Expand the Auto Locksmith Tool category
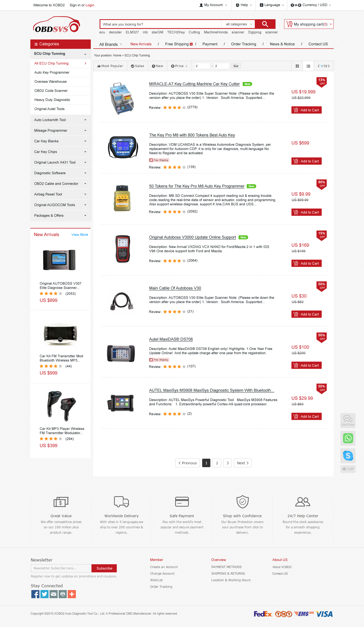The image size is (364, 627). tap(60, 120)
